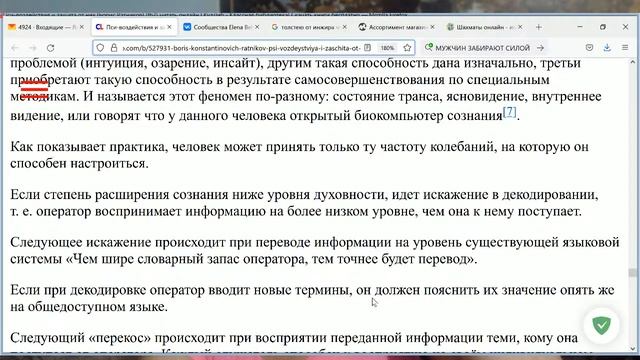Switch to the 'Шахматы онлайн' tab
The width and height of the screenshot is (640, 360).
click(484, 27)
